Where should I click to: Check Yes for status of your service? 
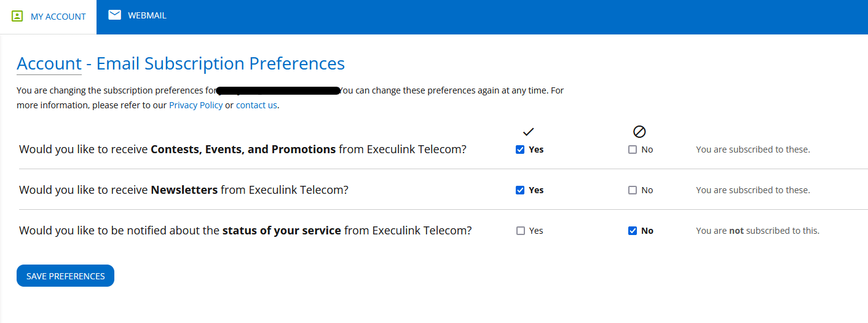[x=521, y=231]
